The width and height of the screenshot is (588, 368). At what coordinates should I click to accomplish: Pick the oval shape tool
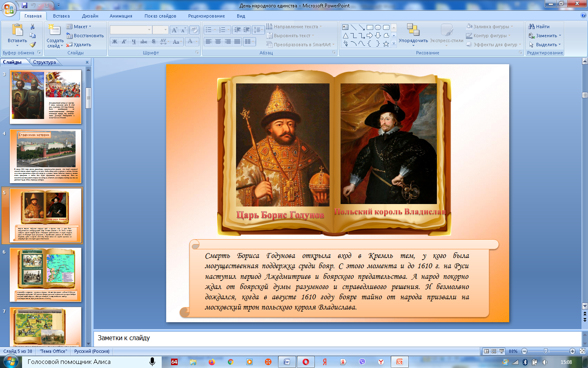coord(378,27)
